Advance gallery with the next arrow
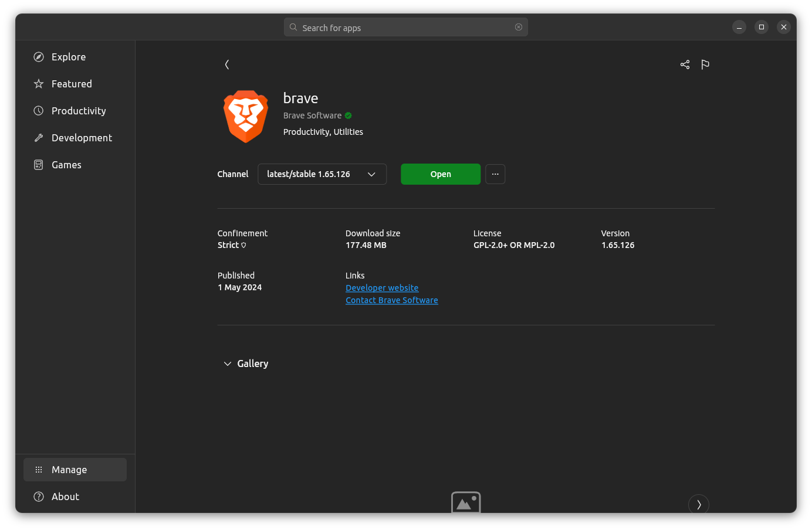Screen dimensions: 812x530 coord(698,504)
